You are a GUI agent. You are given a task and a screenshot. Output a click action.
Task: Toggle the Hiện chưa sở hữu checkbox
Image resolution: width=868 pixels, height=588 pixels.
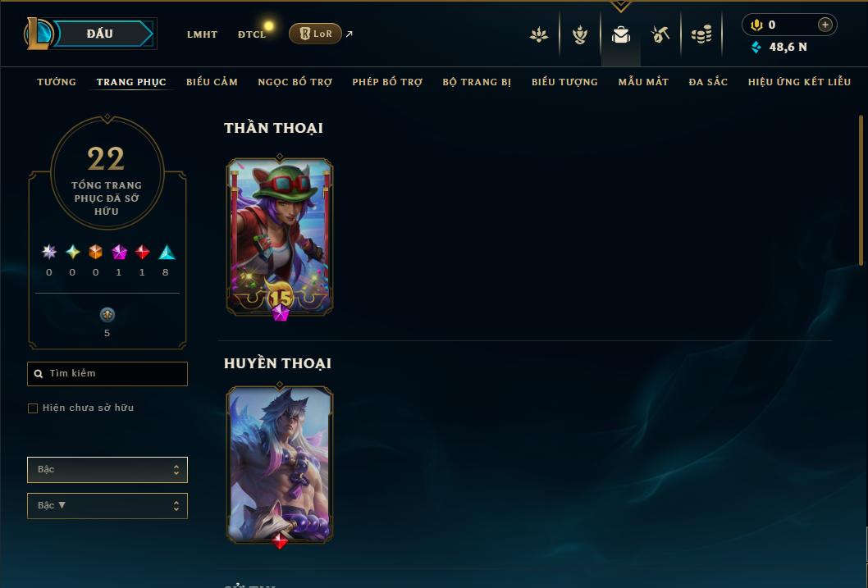[33, 408]
